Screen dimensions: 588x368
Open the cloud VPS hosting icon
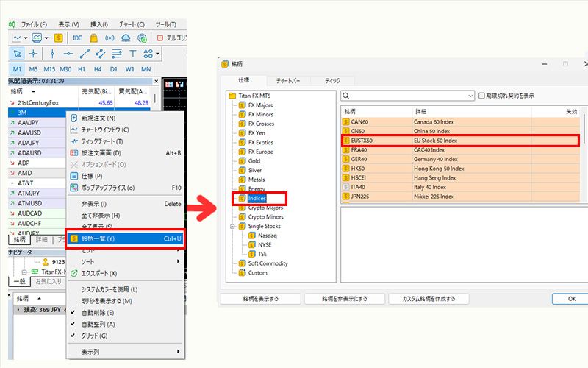(126, 38)
